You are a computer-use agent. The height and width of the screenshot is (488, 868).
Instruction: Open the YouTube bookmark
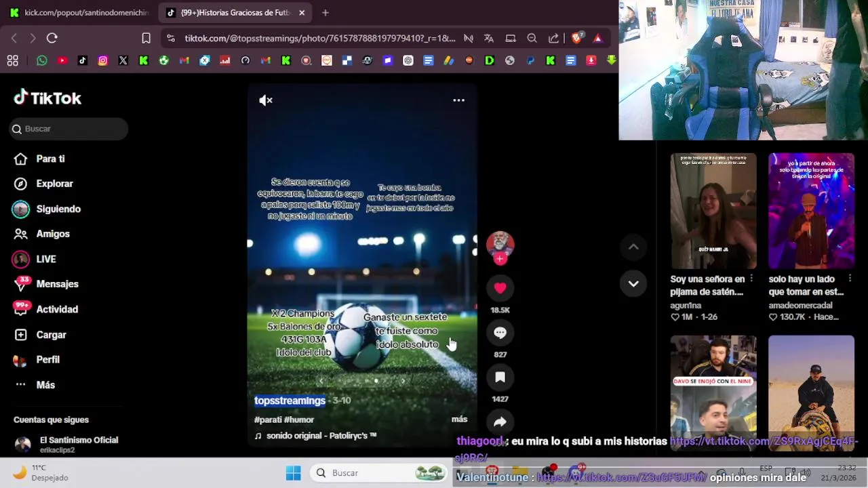point(62,61)
